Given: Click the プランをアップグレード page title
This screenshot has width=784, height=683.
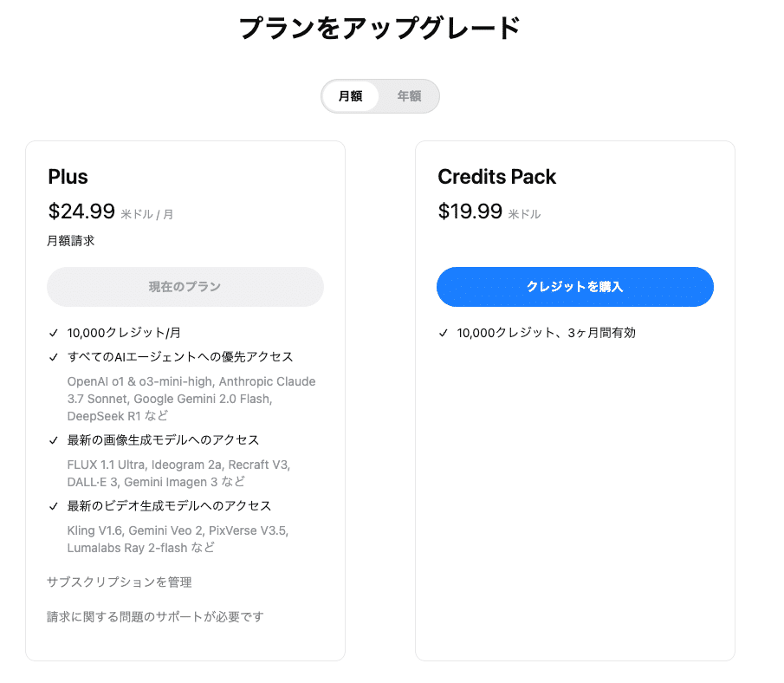Looking at the screenshot, I should click(x=379, y=29).
